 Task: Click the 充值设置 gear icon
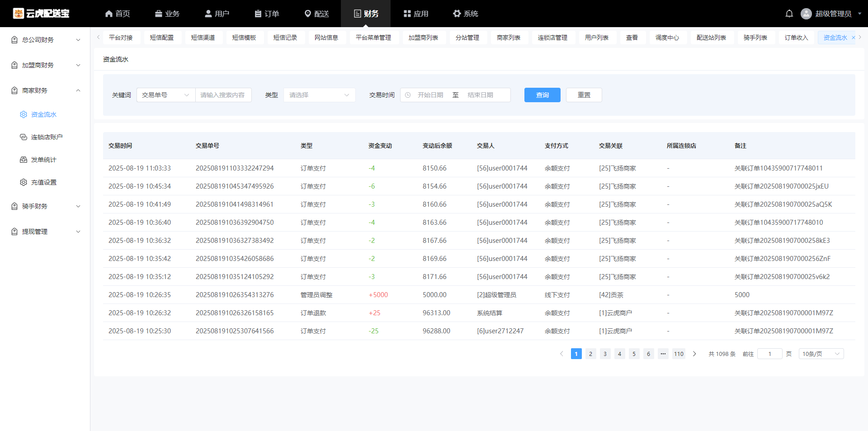[24, 182]
